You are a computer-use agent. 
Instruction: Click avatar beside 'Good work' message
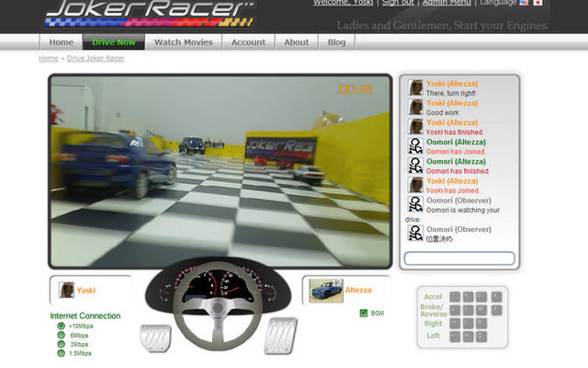point(415,107)
